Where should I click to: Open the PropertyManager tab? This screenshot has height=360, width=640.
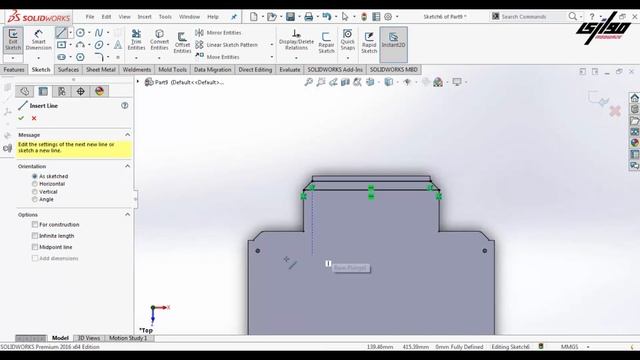pos(43,91)
